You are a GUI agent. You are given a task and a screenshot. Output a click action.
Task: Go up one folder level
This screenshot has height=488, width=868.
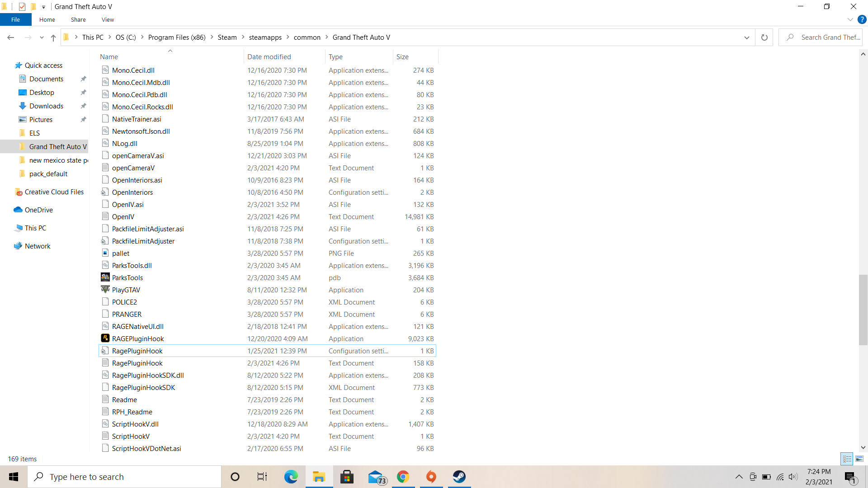point(53,38)
